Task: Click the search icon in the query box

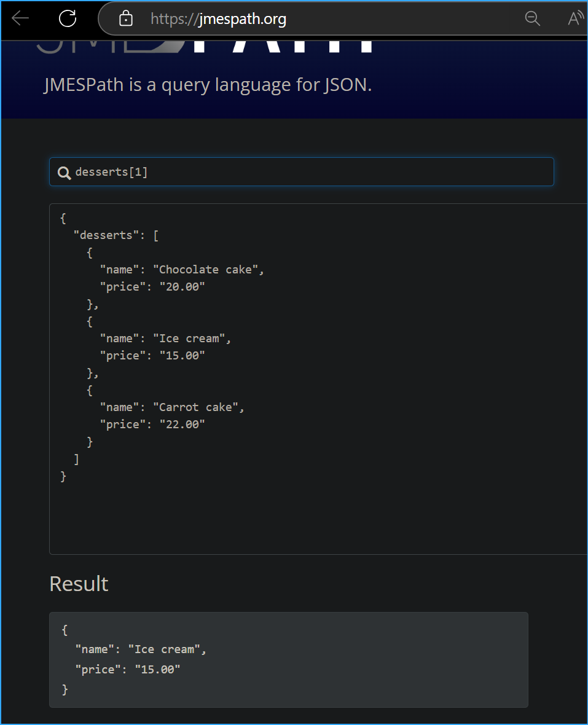Action: click(x=64, y=173)
